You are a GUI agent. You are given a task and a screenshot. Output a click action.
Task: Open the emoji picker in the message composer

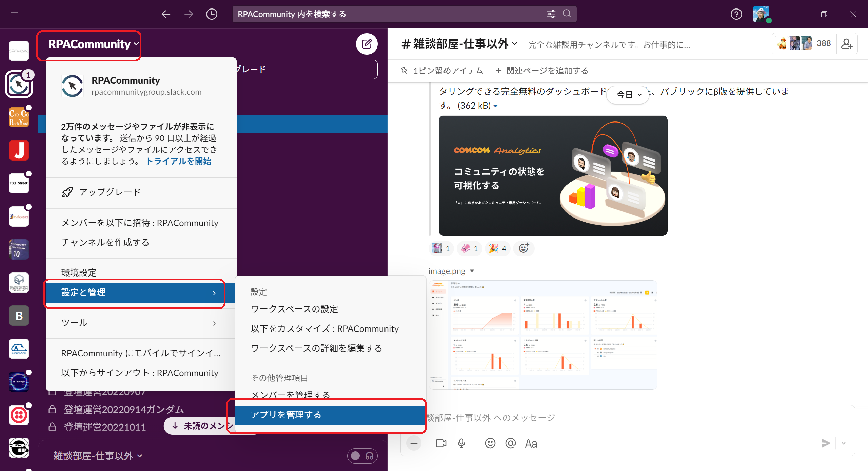490,443
